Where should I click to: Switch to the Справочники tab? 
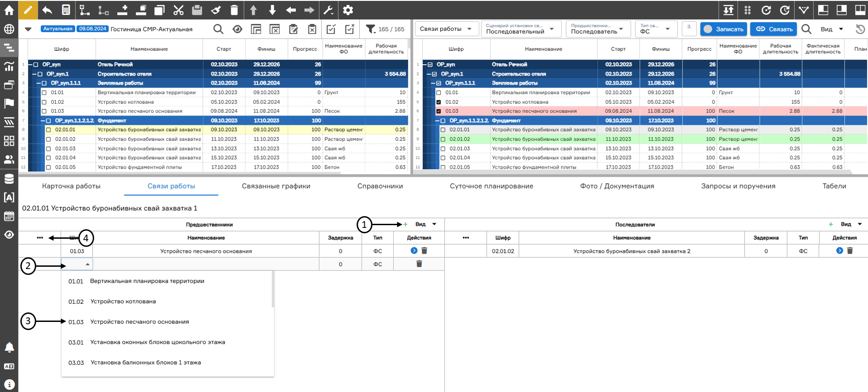click(x=380, y=186)
